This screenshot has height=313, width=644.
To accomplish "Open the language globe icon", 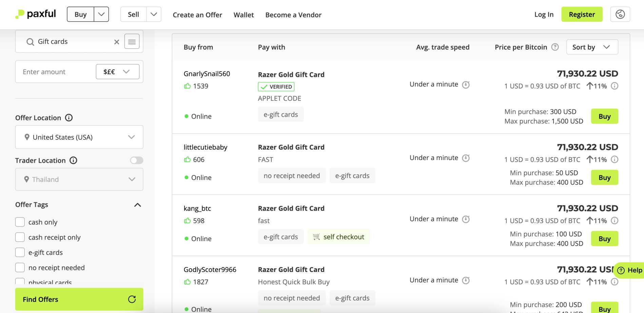I will (620, 14).
